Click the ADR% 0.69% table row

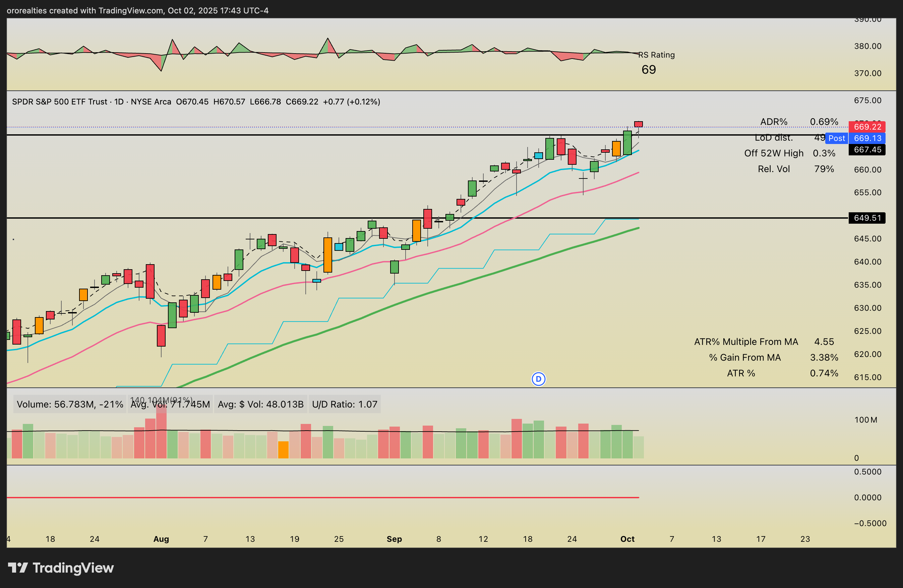[799, 122]
